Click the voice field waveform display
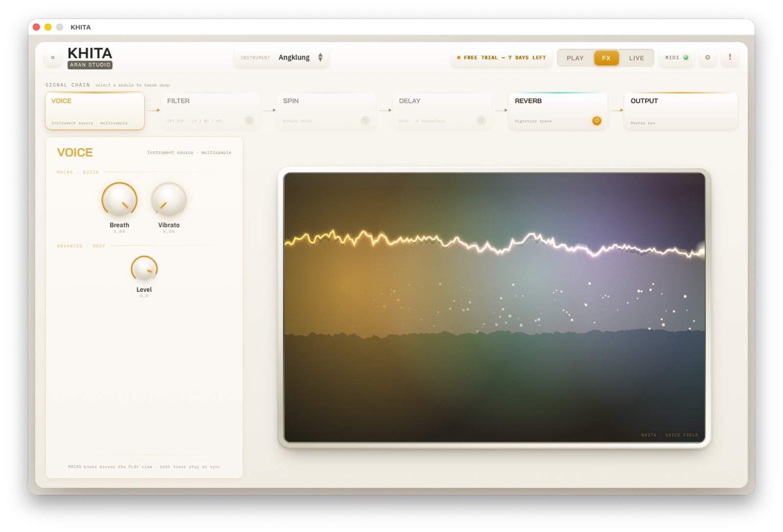Image resolution: width=783 pixels, height=532 pixels. (x=494, y=308)
